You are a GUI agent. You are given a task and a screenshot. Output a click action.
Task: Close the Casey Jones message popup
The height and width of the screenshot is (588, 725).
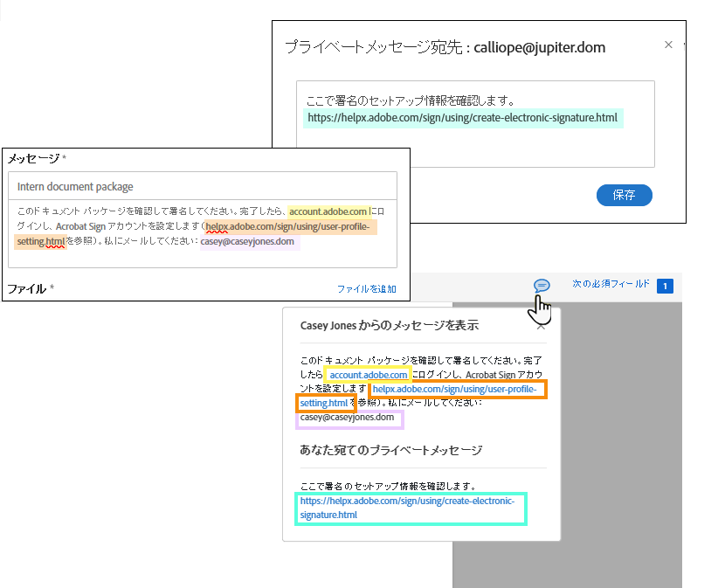[541, 327]
